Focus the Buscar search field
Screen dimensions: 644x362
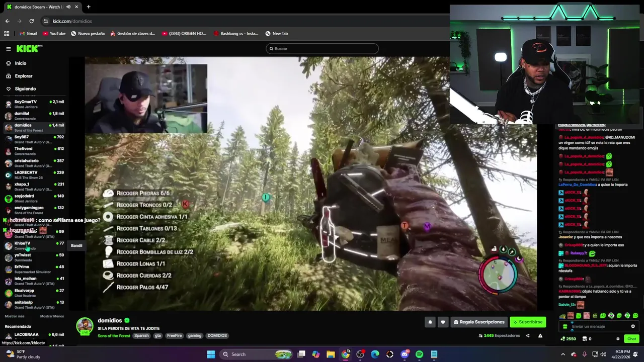[322, 49]
